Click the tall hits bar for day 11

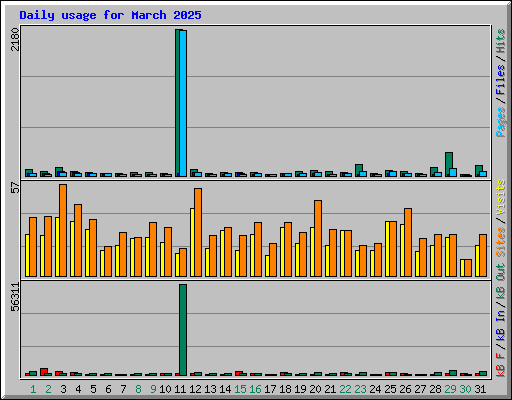pos(178,103)
